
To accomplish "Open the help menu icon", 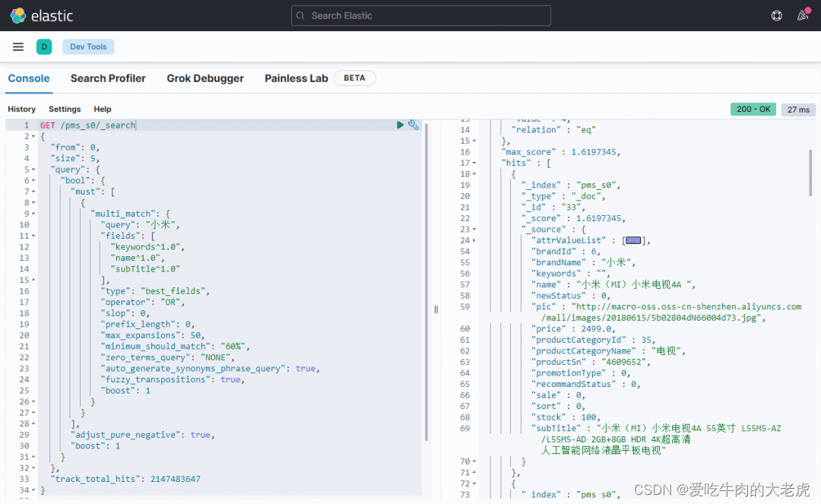I will (x=776, y=16).
